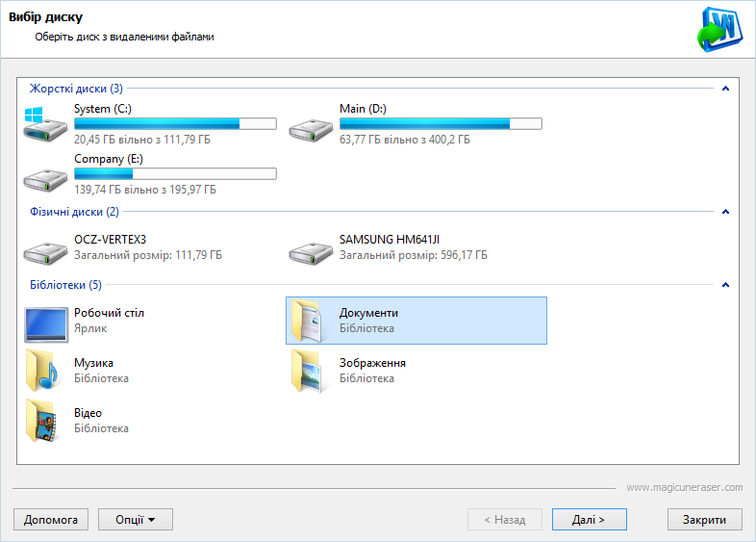
Task: Click the Закрити button
Action: 704,519
